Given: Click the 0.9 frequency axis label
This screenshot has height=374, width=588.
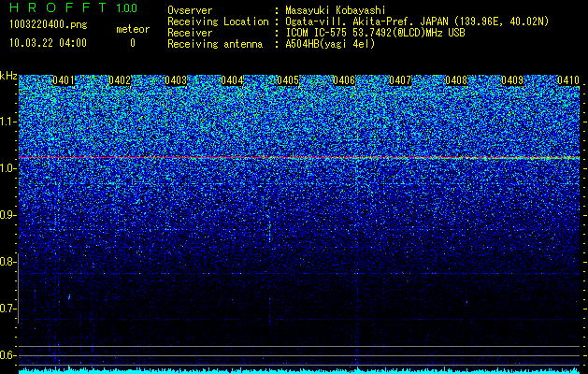Looking at the screenshot, I should pyautogui.click(x=7, y=215).
